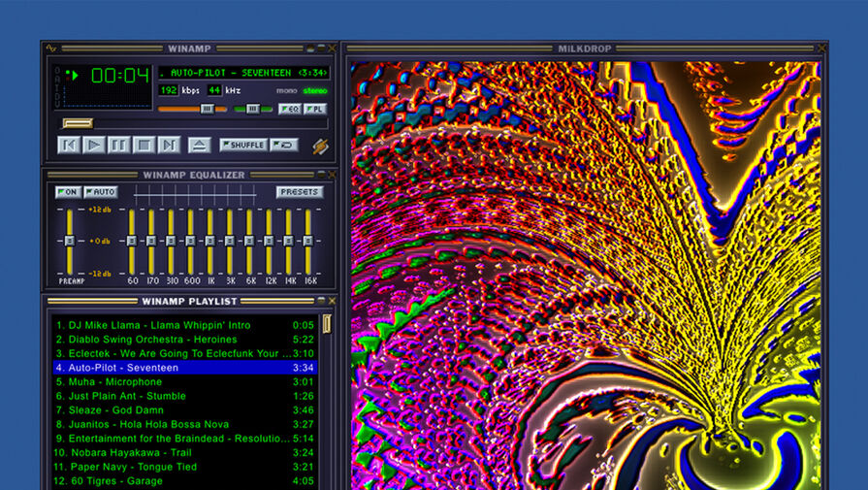
Task: Shade the Winamp main window
Action: click(322, 49)
